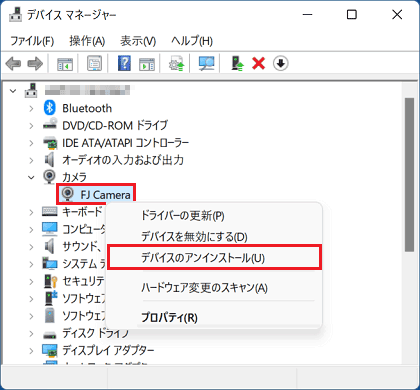Click the keyboard category icon
The image size is (420, 390).
(x=50, y=211)
